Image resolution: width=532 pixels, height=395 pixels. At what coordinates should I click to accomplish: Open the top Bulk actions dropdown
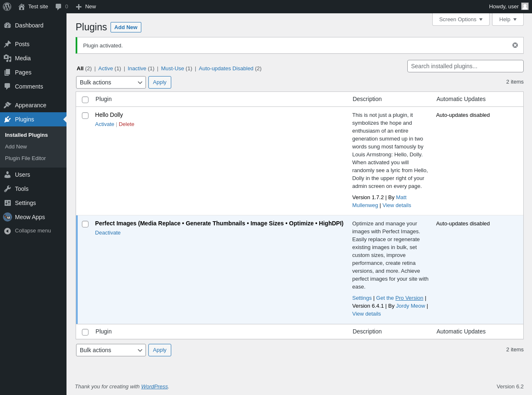[111, 82]
